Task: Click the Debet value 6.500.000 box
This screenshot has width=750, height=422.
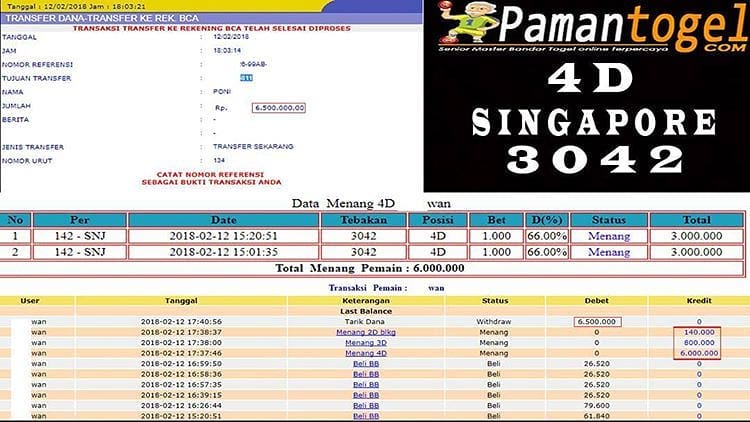Action: pos(597,322)
